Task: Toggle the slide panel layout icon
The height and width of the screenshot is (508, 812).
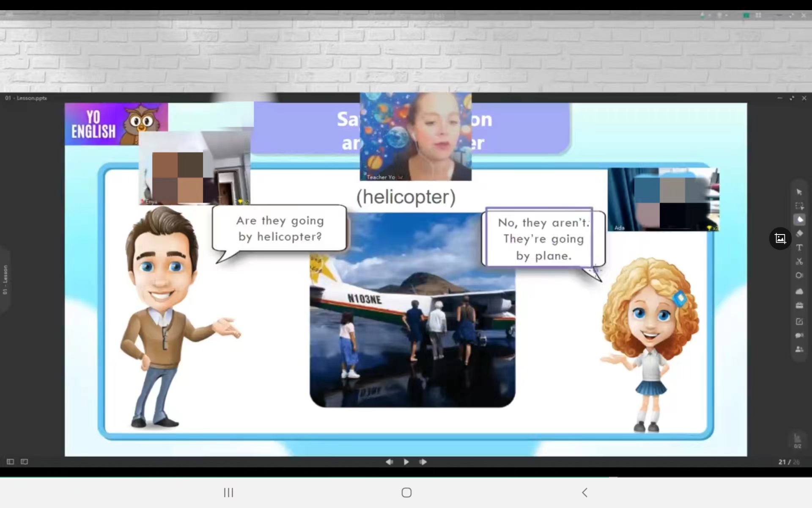Action: click(11, 461)
